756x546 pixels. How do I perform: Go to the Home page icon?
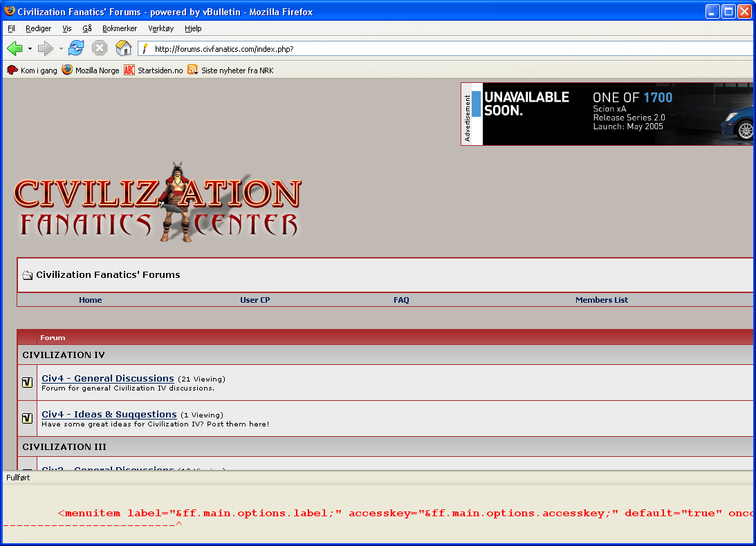(x=123, y=48)
